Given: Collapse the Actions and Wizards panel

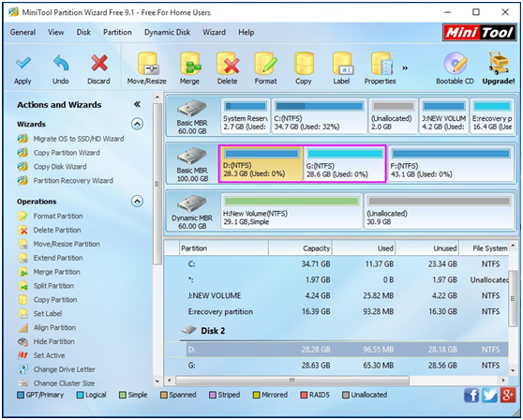Looking at the screenshot, I should (137, 104).
